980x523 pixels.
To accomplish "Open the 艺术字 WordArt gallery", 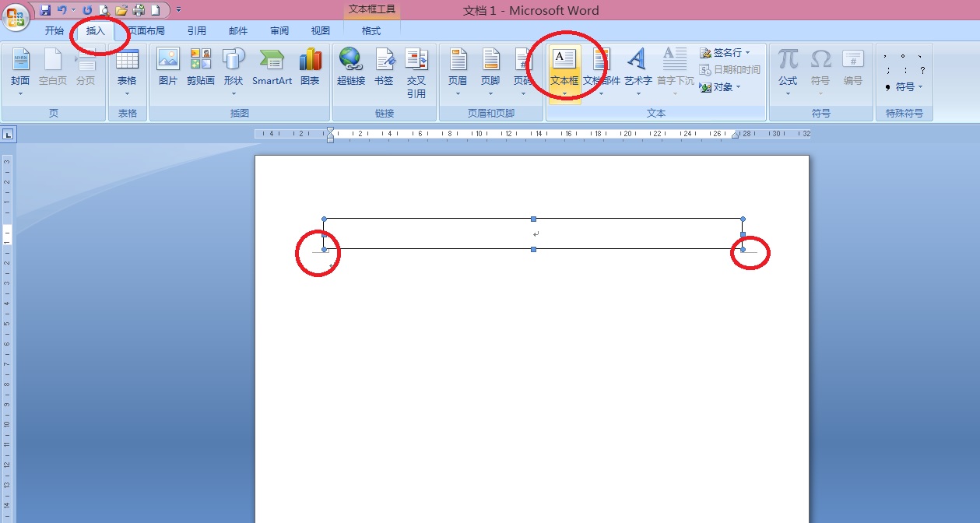I will [x=638, y=72].
